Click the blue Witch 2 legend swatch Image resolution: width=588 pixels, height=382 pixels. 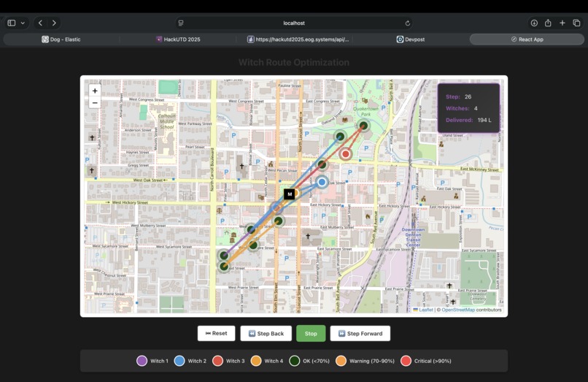pos(179,361)
